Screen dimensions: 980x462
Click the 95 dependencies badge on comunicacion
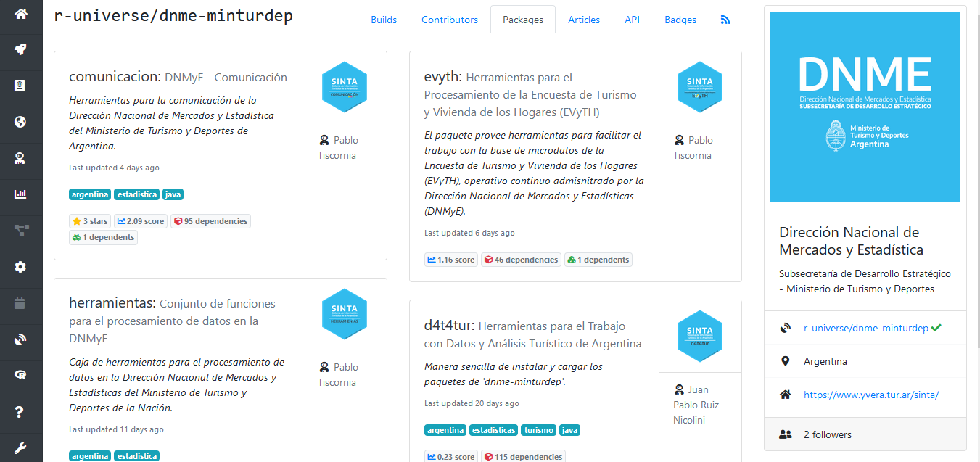210,220
